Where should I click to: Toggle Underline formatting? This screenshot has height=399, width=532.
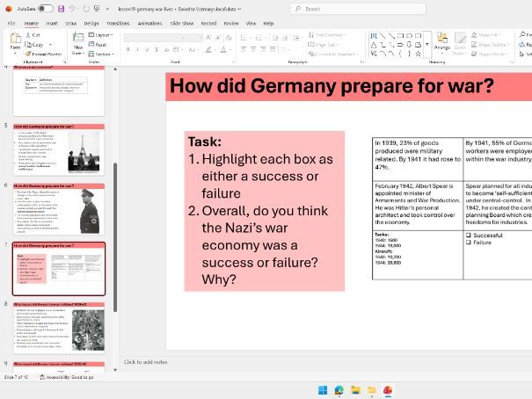click(x=147, y=50)
